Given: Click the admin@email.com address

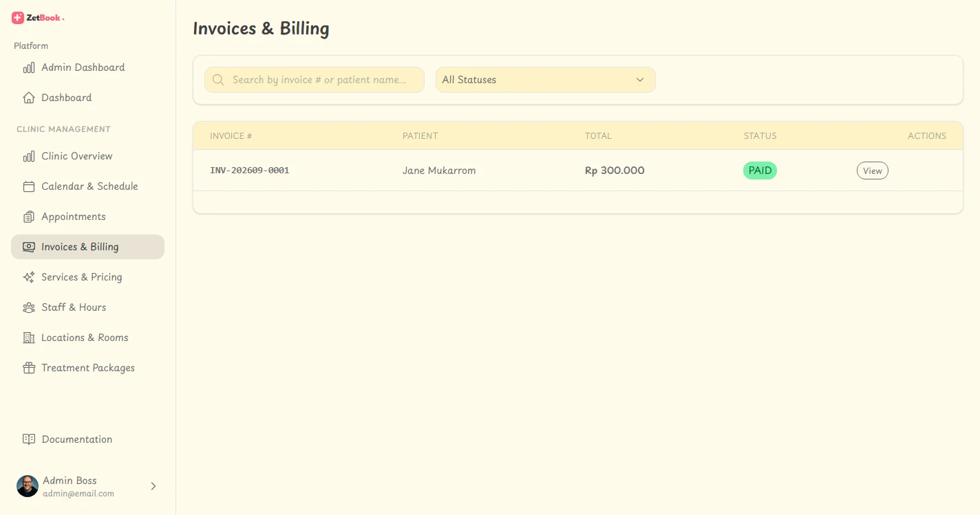Looking at the screenshot, I should click(x=78, y=494).
